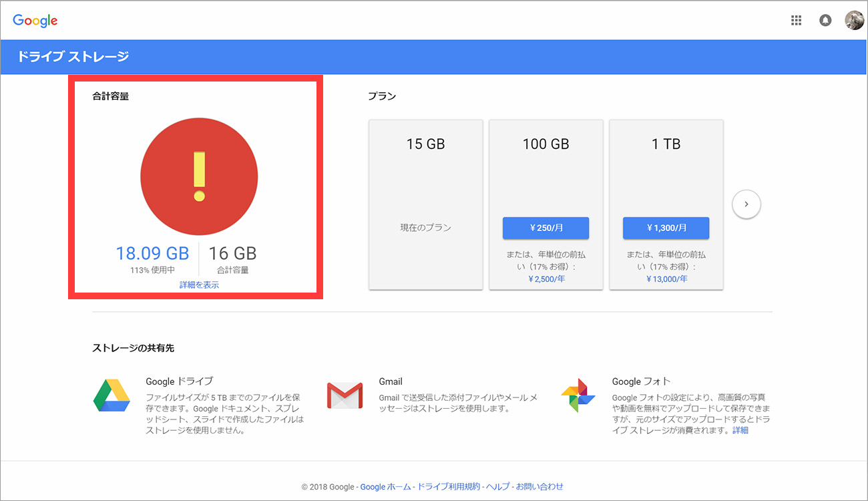Click the ストレージの共有先 heading
Image resolution: width=868 pixels, height=501 pixels.
[x=134, y=348]
